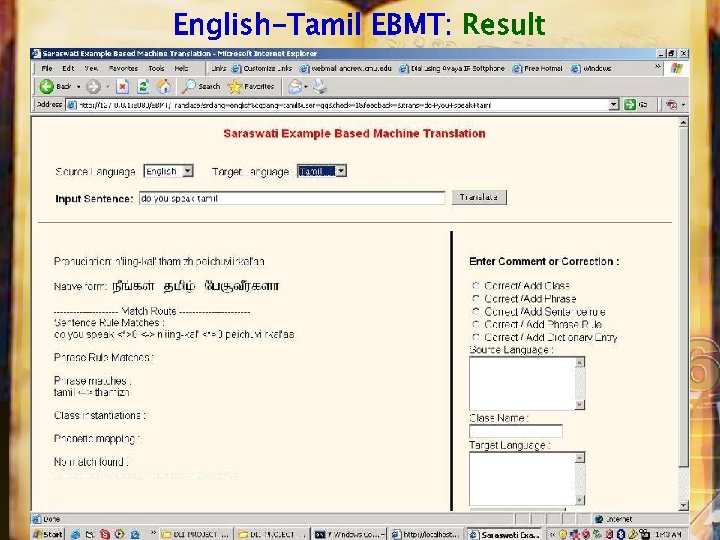The image size is (720, 540).
Task: Click the green Back arrow icon
Action: point(46,86)
